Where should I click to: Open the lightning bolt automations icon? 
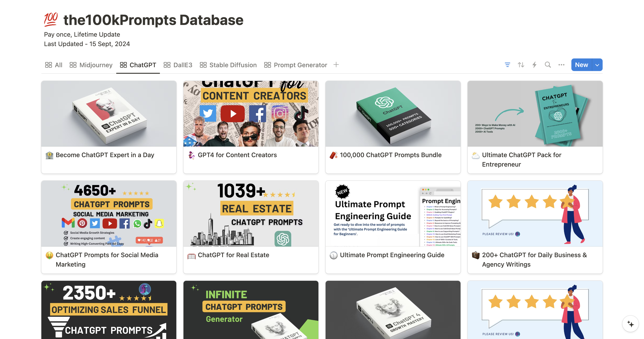point(534,65)
